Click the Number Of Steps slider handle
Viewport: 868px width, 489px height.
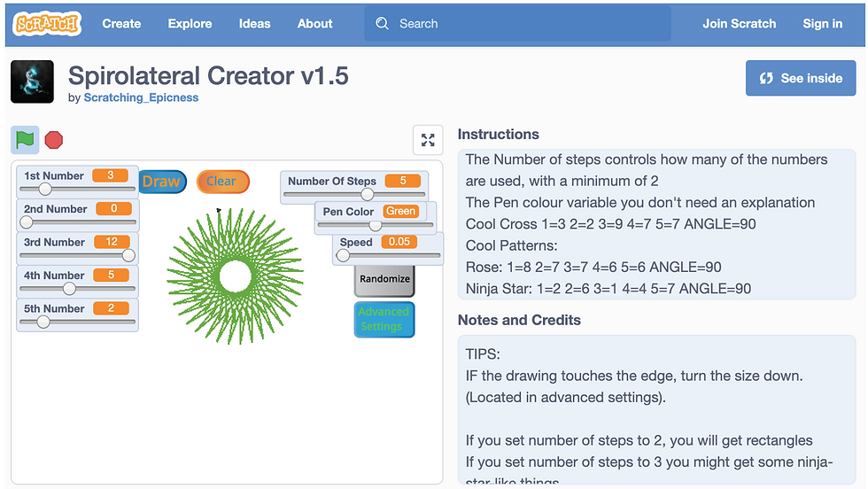[367, 194]
